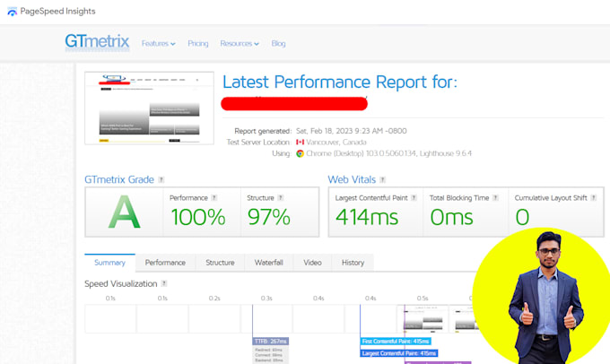Click help icon beside Largest Contentful Paint
Screen dimensions: 610x364
coord(414,198)
